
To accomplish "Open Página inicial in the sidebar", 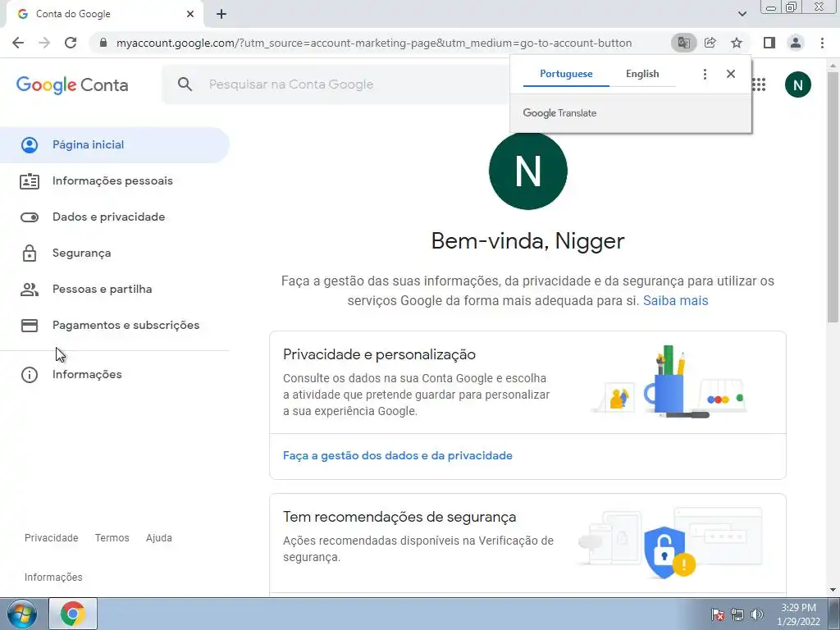I will tap(115, 144).
